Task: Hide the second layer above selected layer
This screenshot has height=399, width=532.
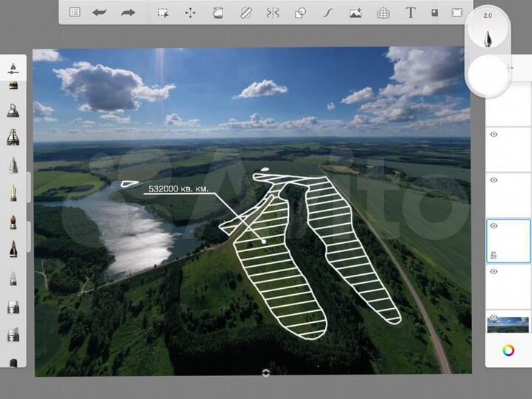Action: tap(494, 134)
